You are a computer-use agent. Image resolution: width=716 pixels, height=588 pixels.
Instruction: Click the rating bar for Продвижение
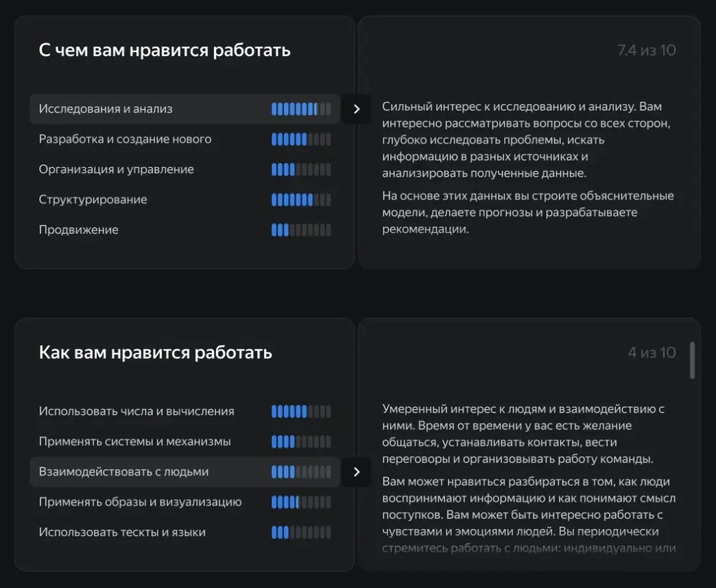click(301, 230)
